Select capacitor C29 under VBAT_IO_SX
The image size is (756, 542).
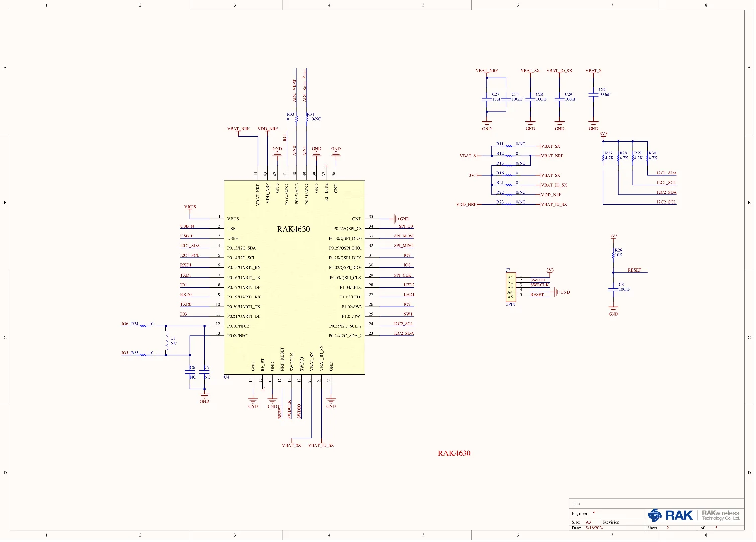coord(560,99)
